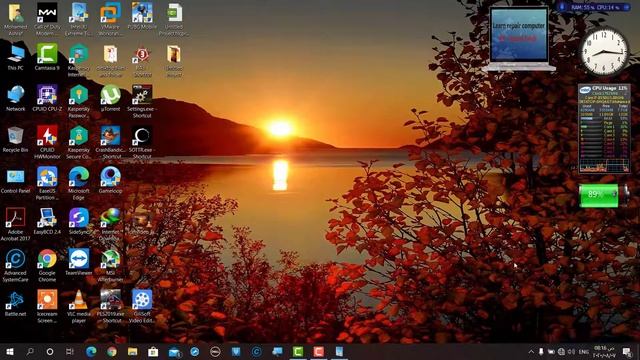Open the SideSync desktop shortcut

point(78,221)
